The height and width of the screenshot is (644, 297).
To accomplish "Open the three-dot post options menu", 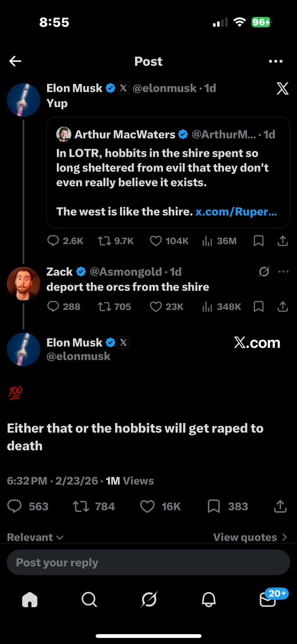I will click(x=276, y=61).
